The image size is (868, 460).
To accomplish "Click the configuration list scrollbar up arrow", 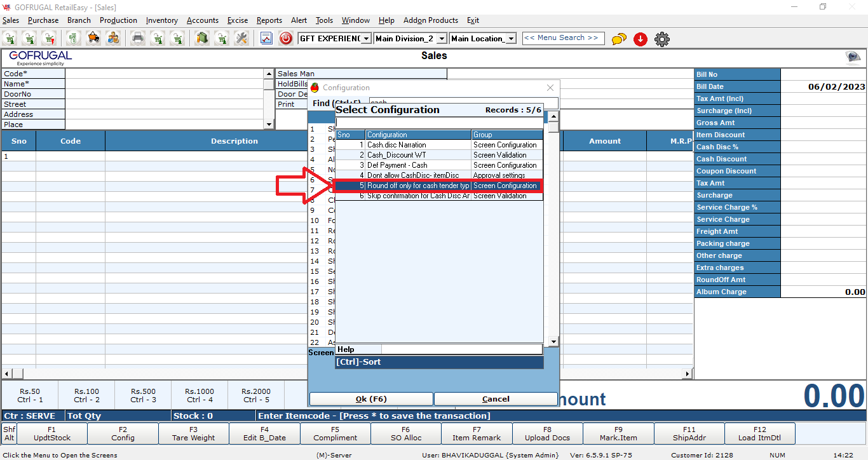I will tap(553, 116).
